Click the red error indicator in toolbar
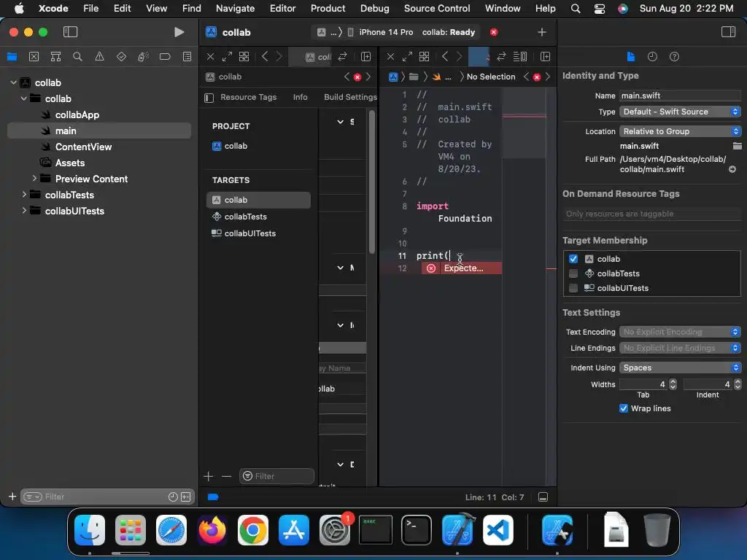The image size is (747, 560). point(494,32)
